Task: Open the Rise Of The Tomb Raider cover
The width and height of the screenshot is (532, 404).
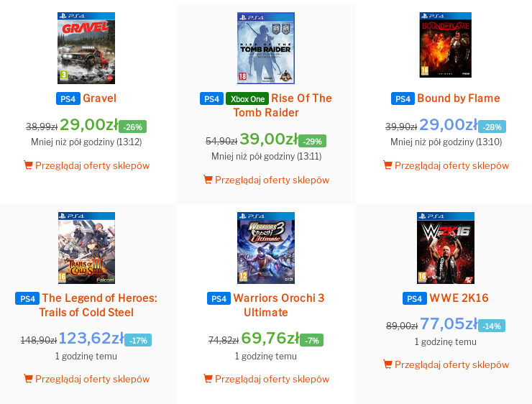Action: coord(266,47)
